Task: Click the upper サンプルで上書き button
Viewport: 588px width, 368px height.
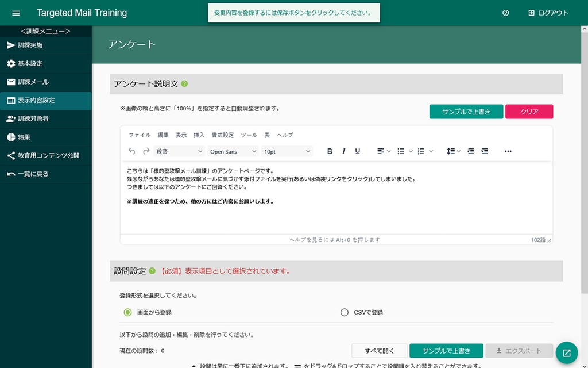Action: point(466,112)
